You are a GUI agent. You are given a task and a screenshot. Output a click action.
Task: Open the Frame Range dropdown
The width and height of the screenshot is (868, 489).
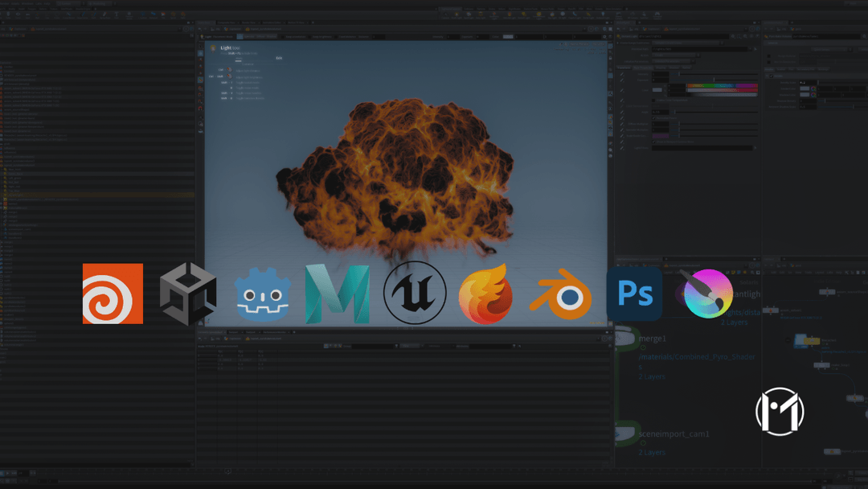686,43
